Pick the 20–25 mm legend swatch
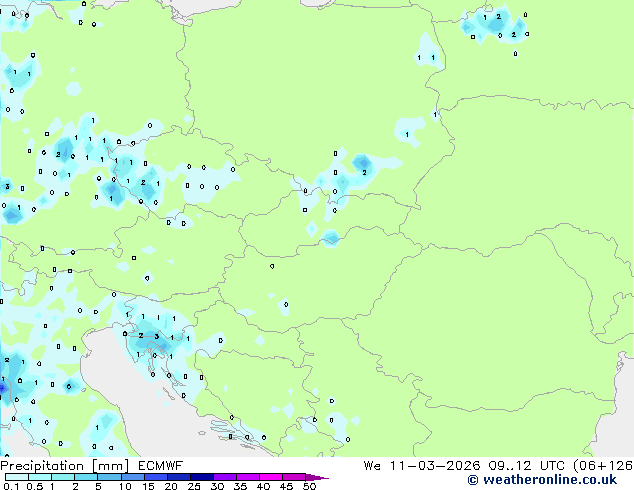 178,477
